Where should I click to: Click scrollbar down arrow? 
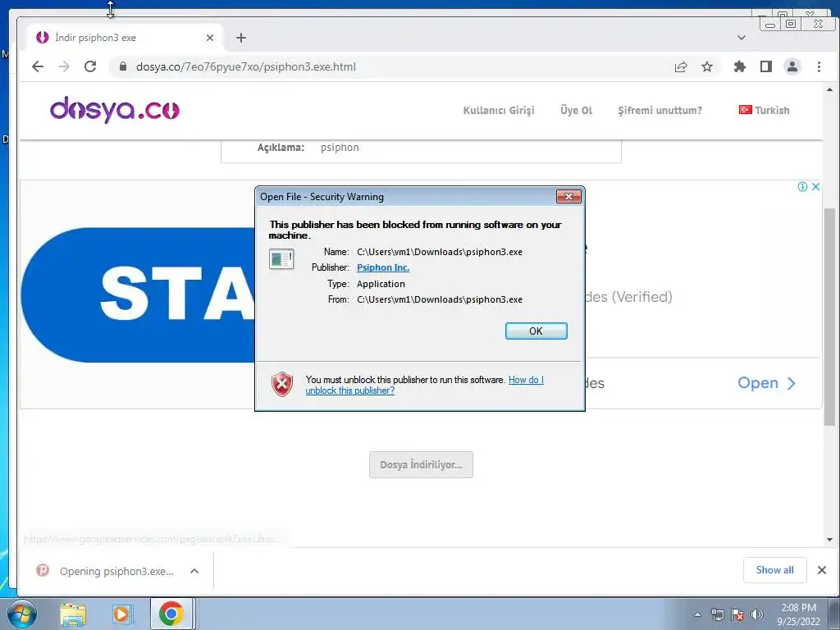[829, 540]
